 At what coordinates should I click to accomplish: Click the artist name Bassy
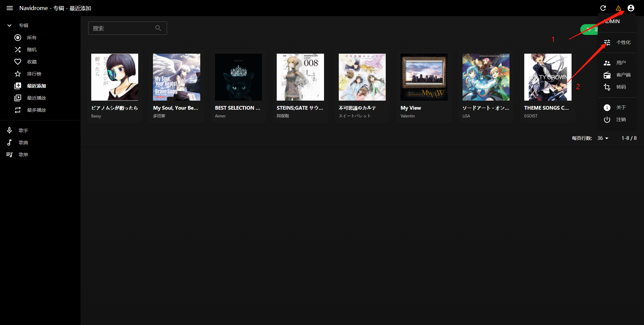pos(96,116)
